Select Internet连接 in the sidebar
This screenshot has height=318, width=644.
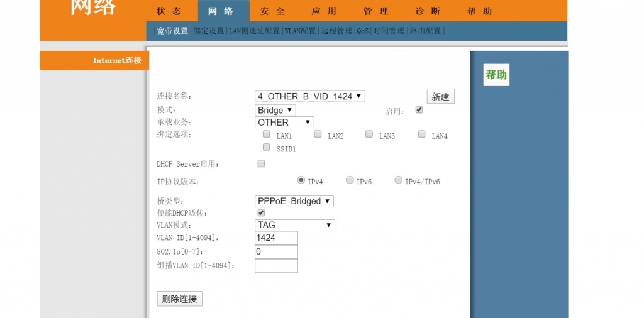[117, 60]
